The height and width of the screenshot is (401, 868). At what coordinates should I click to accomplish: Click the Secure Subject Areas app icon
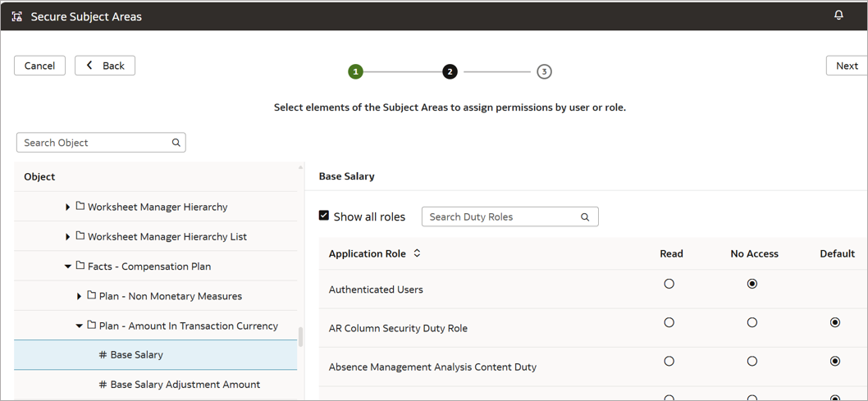tap(17, 16)
